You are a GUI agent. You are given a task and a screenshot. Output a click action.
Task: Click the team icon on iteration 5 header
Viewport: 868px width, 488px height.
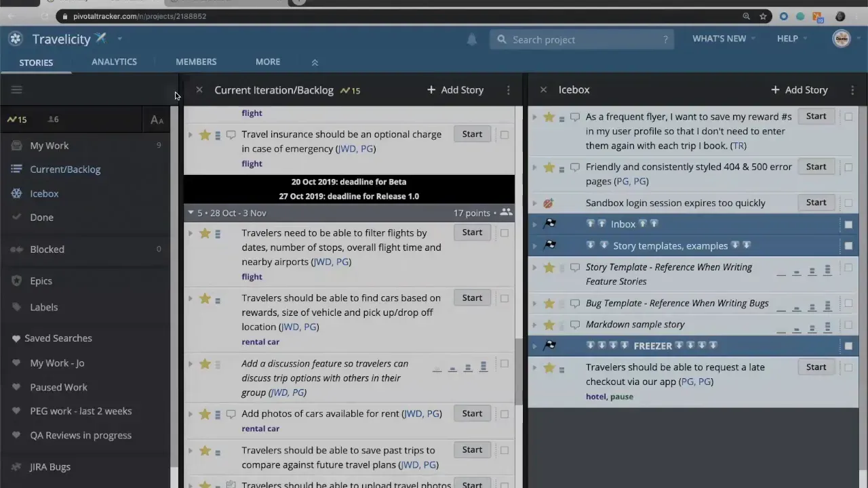coord(506,213)
